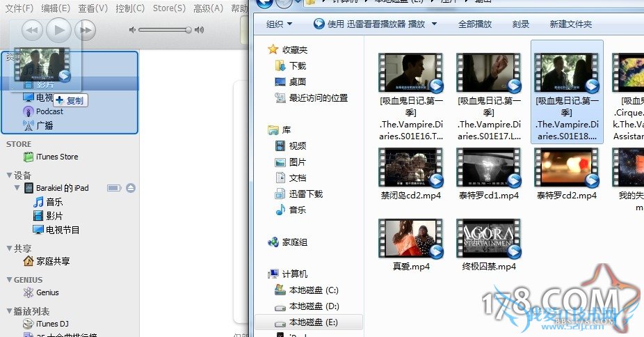Click 刻录 in Explorer toolbar

pos(521,24)
